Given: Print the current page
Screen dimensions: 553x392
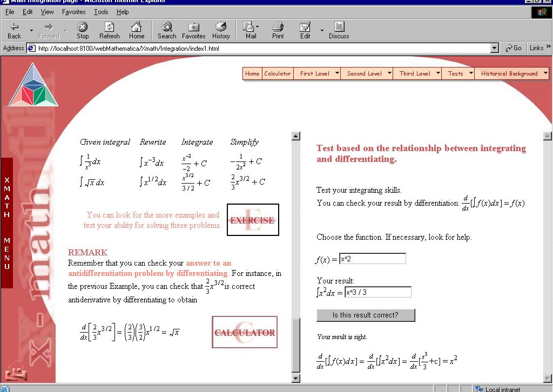Looking at the screenshot, I should 278,30.
